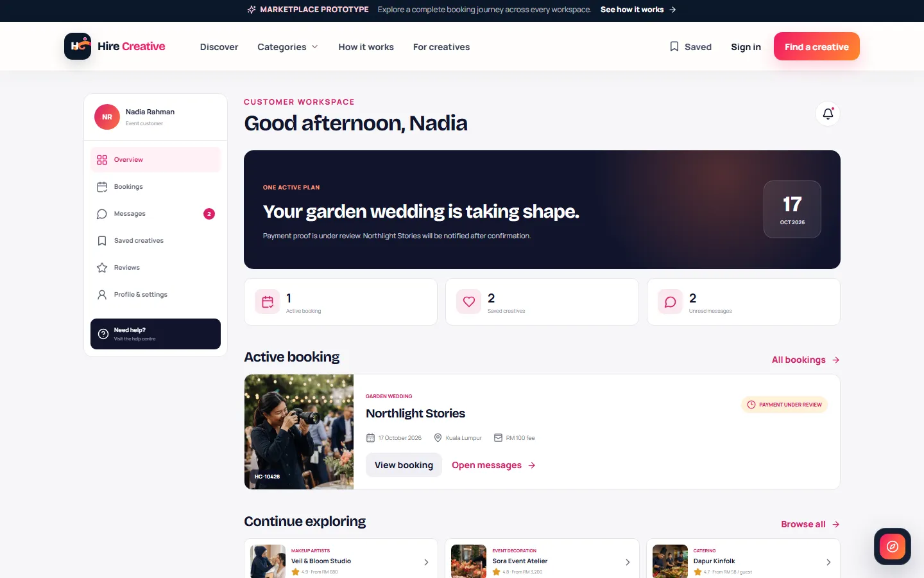This screenshot has height=578, width=924.
Task: Click the Saved creatives heart stat icon
Action: pyautogui.click(x=469, y=302)
